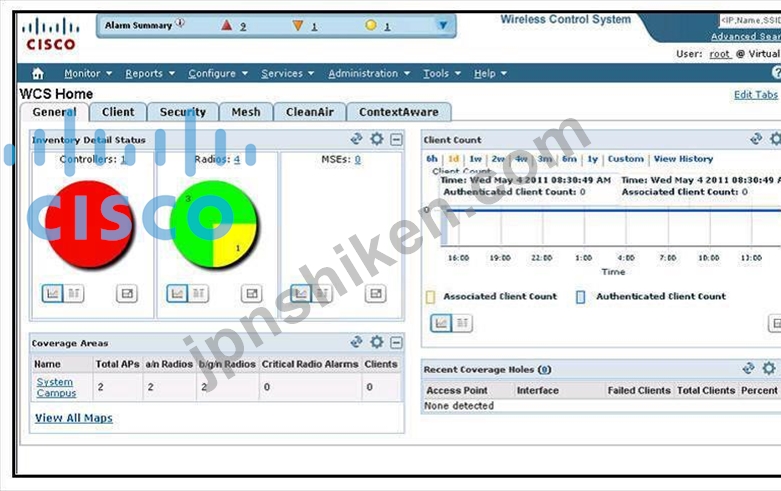Show Radios table view
Image resolution: width=781 pixels, height=491 pixels.
198,293
